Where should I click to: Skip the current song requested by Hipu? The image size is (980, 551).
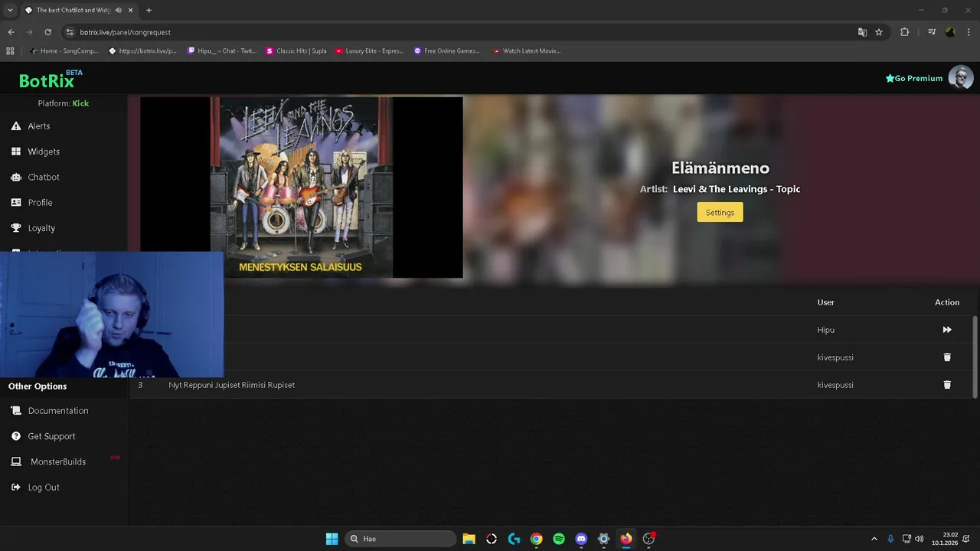point(947,330)
